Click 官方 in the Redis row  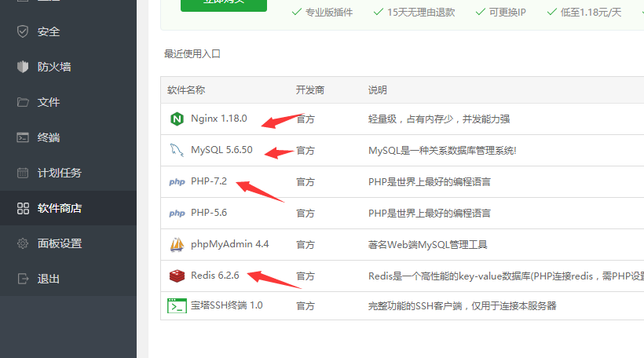click(306, 276)
